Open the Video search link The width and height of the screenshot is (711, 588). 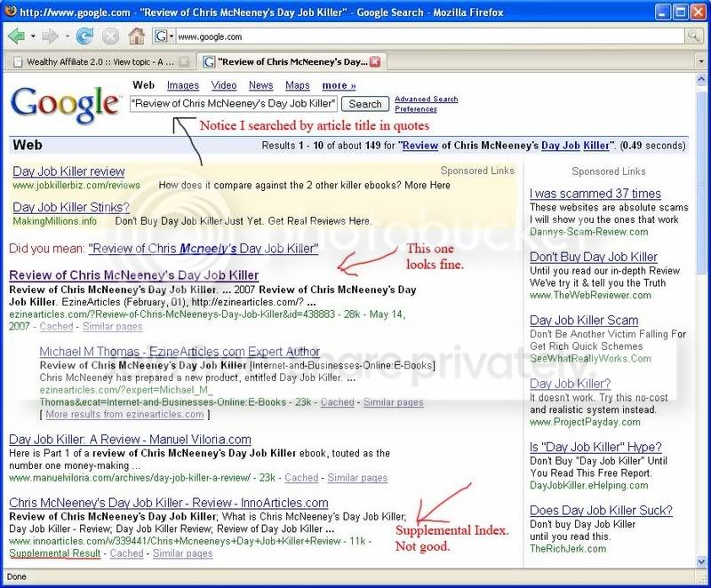pos(224,85)
